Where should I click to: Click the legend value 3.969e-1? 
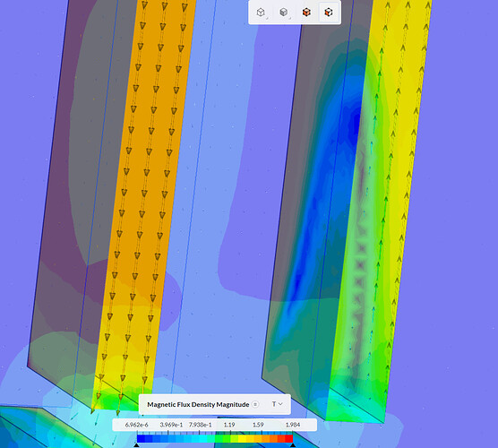click(x=171, y=425)
